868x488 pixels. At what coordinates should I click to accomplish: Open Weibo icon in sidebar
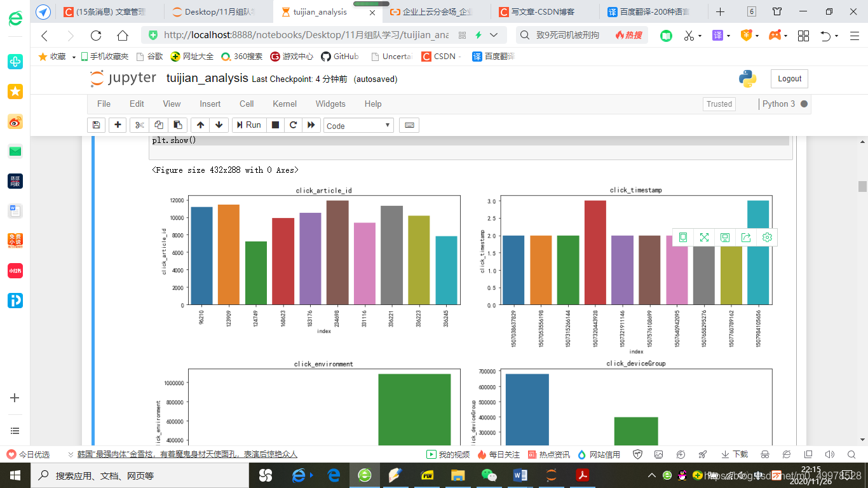(x=15, y=121)
